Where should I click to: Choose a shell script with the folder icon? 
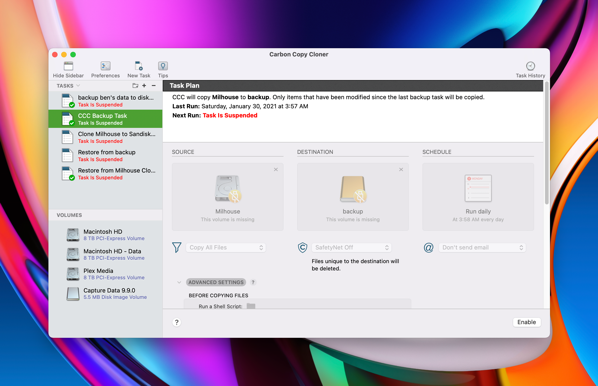click(251, 306)
